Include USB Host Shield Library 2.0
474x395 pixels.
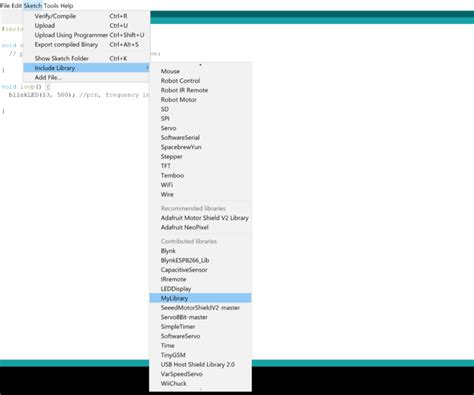(200, 365)
